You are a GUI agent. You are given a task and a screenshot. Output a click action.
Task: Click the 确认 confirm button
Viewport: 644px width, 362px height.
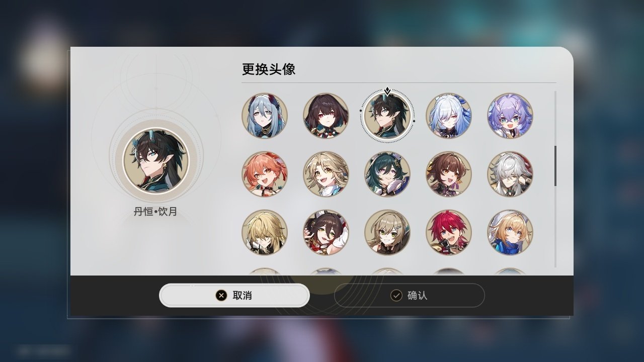point(410,295)
